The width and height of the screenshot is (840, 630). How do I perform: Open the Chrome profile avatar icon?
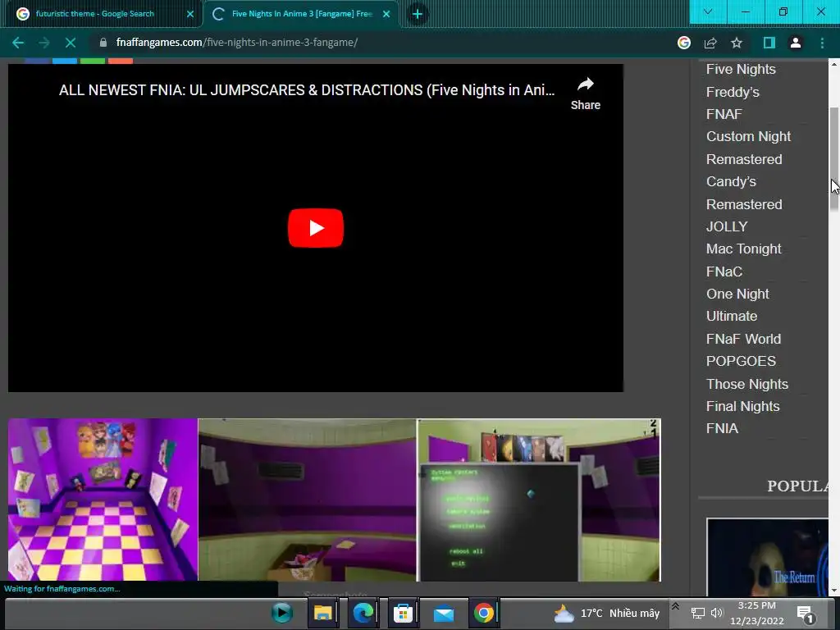click(796, 43)
